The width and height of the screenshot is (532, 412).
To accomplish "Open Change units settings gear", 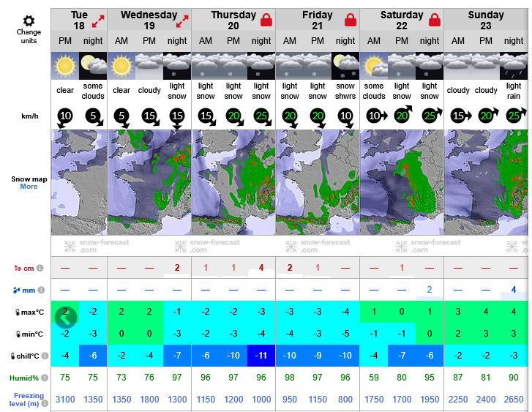I will (29, 20).
